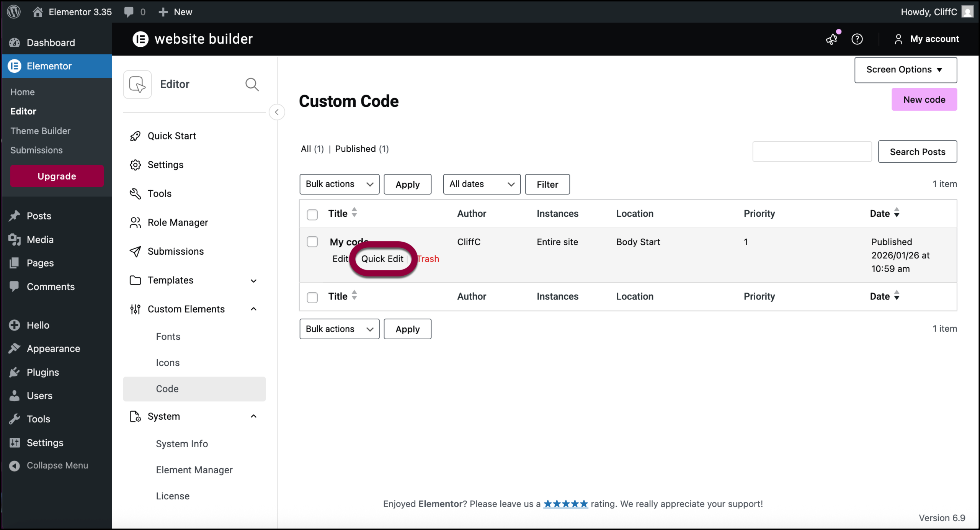Open the top Bulk actions dropdown

tap(339, 184)
